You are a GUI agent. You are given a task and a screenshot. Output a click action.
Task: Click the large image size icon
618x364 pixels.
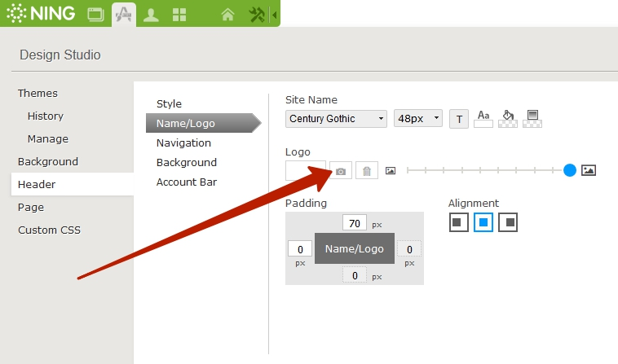coord(589,170)
